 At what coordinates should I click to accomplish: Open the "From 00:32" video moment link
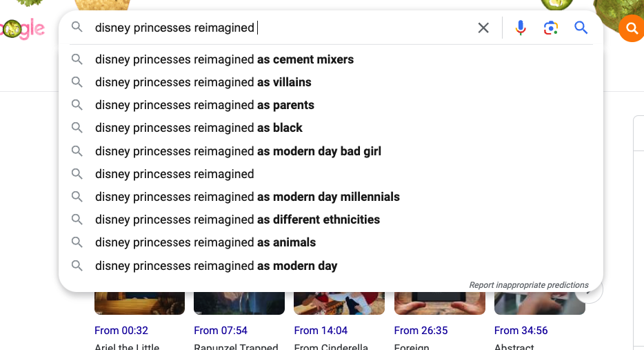(121, 331)
